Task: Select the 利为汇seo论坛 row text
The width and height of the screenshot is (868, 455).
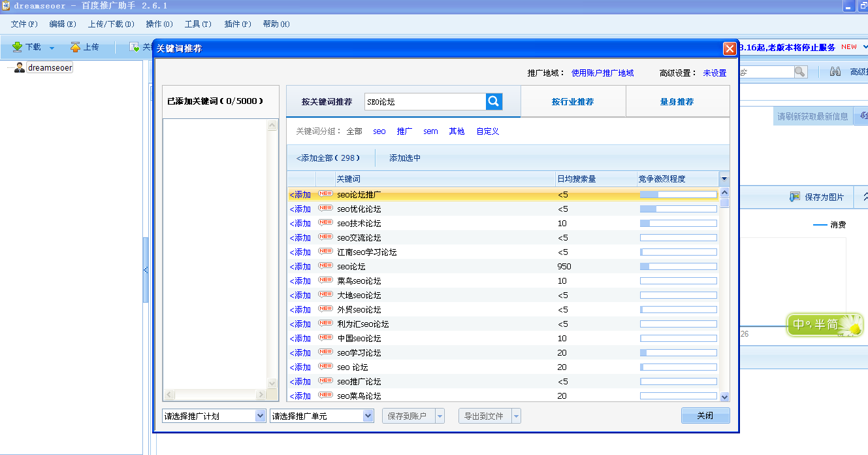Action: 363,324
